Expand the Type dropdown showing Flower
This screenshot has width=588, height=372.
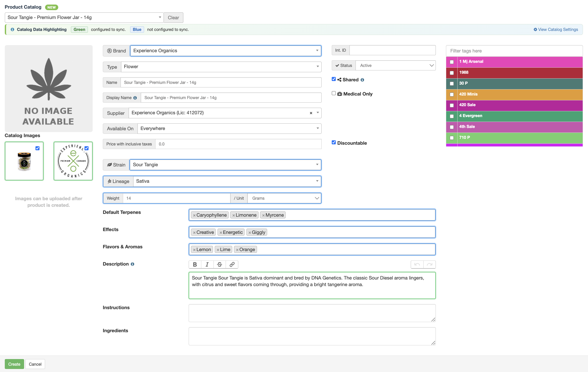[221, 67]
